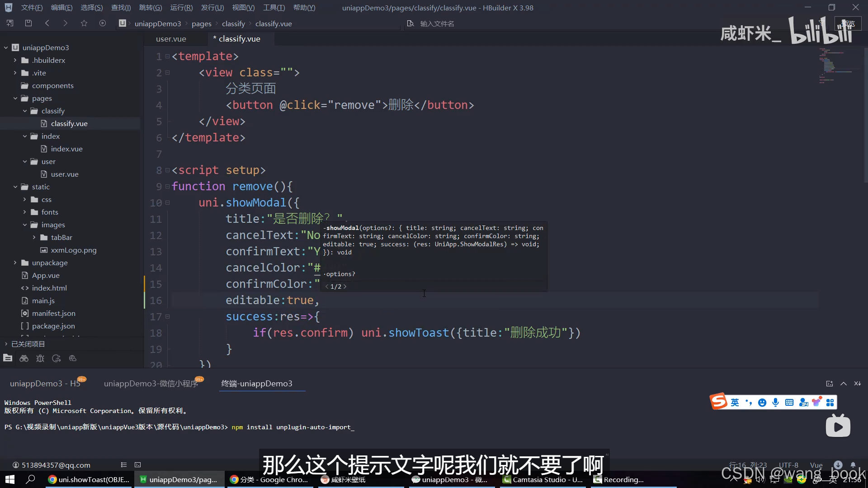This screenshot has width=868, height=488.
Task: Click the Sogou toolbox grid icon
Action: [x=830, y=402]
